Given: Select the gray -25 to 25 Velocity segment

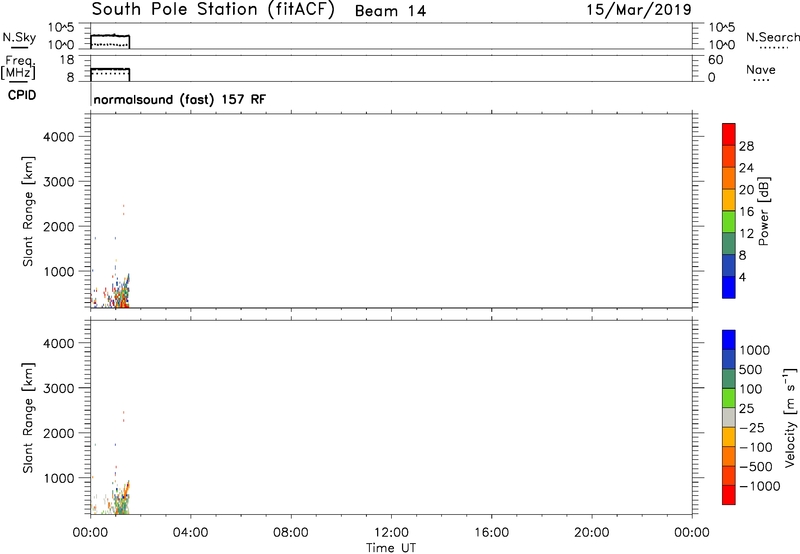Looking at the screenshot, I should (x=729, y=417).
